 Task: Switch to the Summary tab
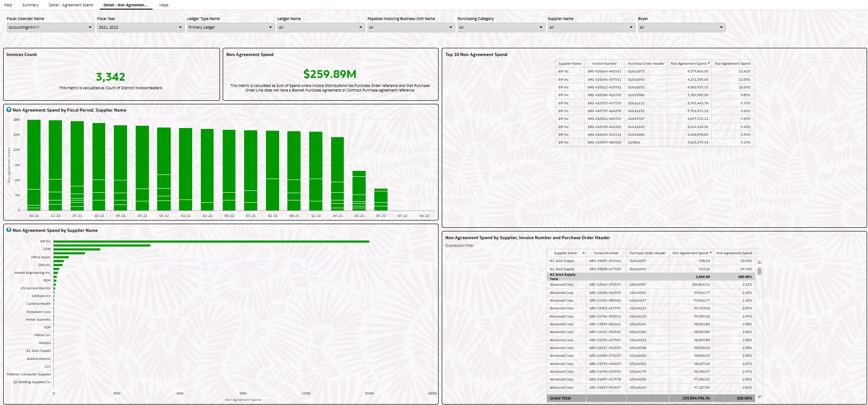[x=31, y=5]
